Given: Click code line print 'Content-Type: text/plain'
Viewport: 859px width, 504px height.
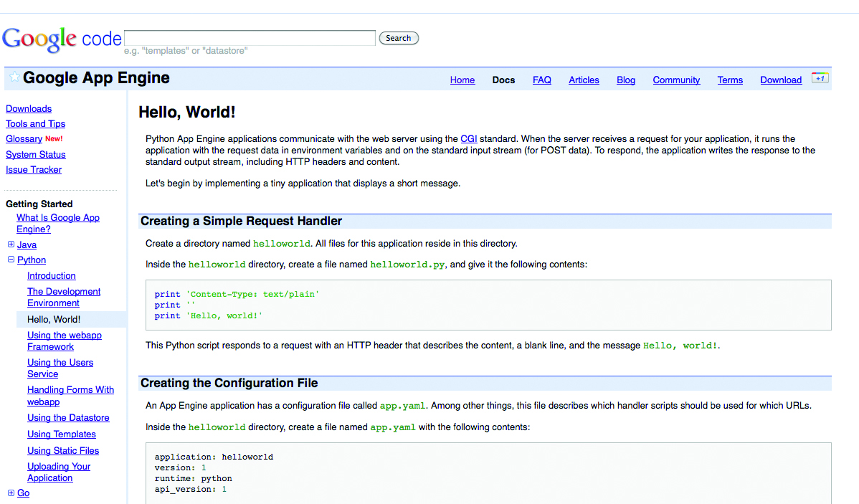Looking at the screenshot, I should coord(237,294).
